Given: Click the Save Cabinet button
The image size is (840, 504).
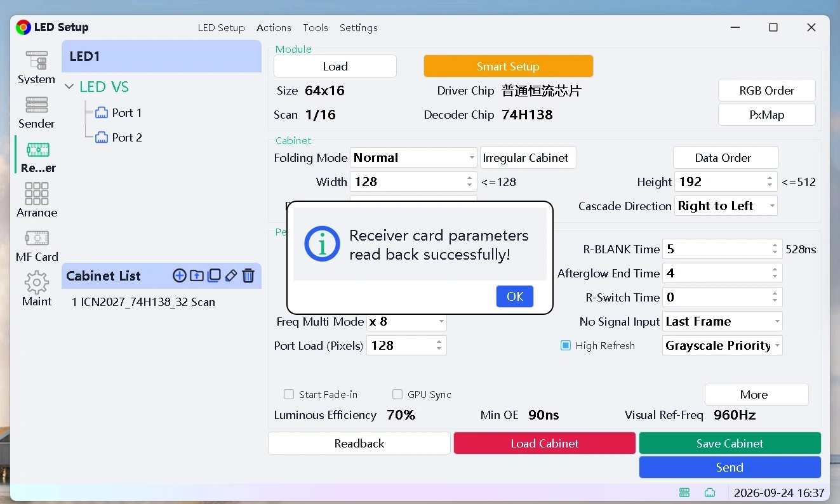Looking at the screenshot, I should coord(730,444).
